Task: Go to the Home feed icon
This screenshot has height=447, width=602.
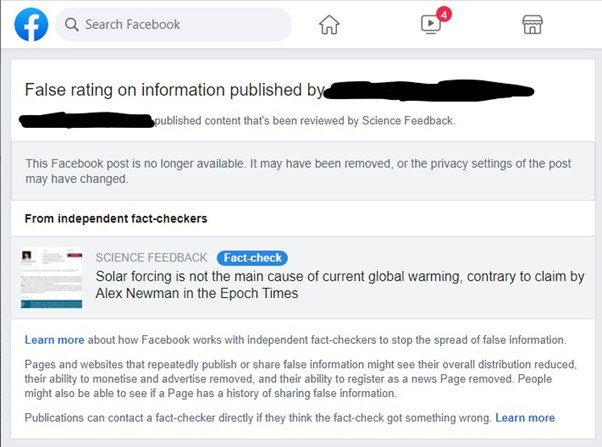Action: point(329,25)
